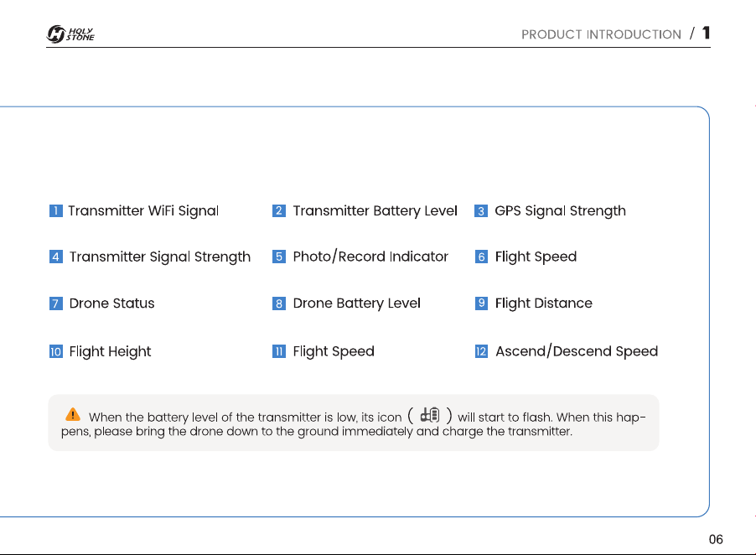The height and width of the screenshot is (555, 756).
Task: Click the PRODUCT INTRODUCTION header text
Action: coord(601,34)
